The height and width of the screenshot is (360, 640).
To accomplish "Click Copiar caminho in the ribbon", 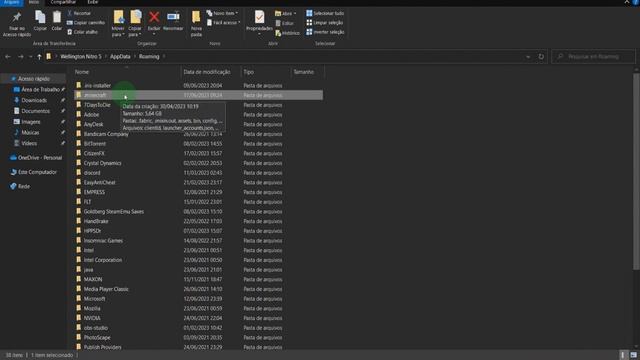I will coord(86,22).
